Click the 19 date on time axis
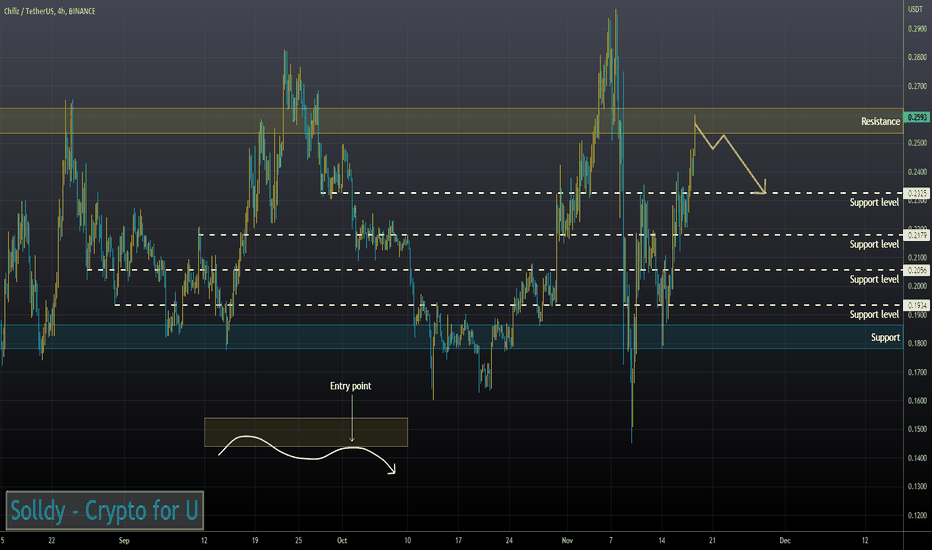Viewport: 932px width, 550px height. [255, 540]
